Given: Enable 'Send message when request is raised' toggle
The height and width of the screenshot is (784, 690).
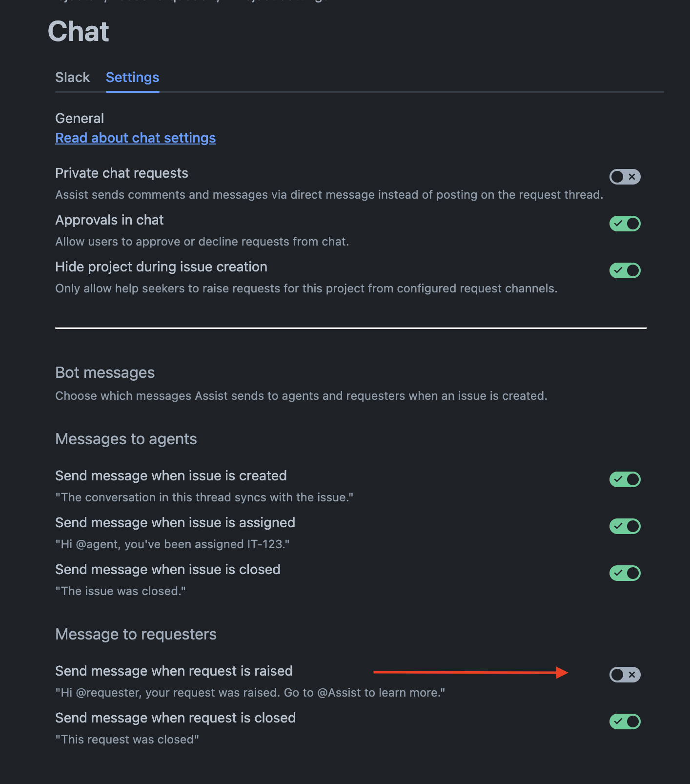Looking at the screenshot, I should tap(625, 675).
